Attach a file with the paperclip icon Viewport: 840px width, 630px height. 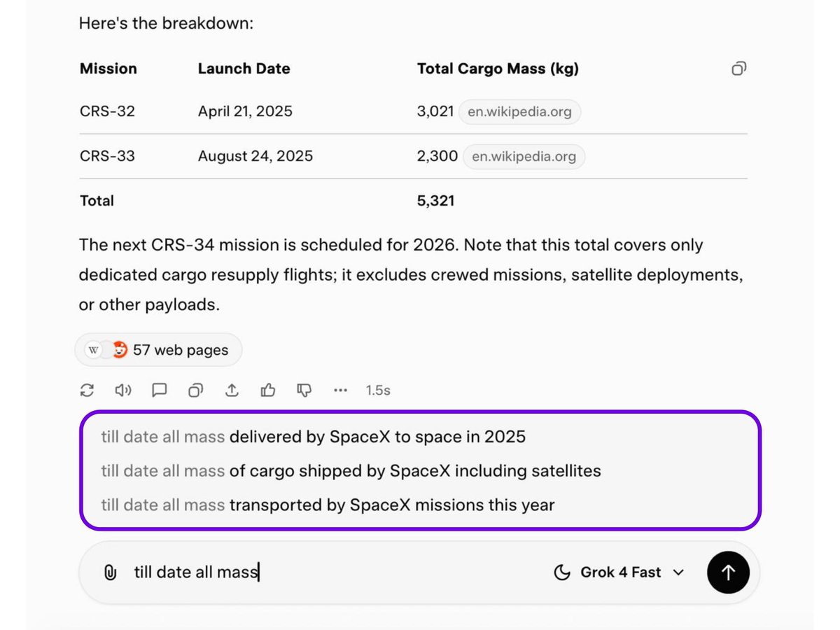tap(110, 573)
